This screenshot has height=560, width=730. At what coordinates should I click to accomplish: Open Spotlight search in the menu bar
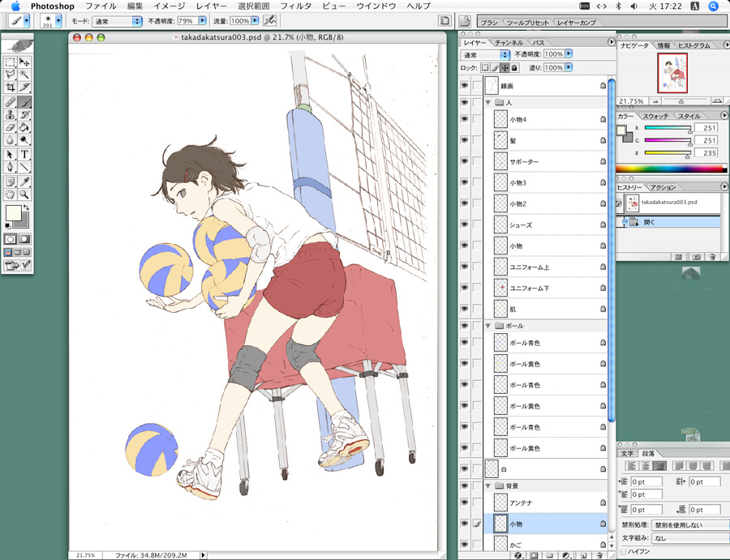713,6
